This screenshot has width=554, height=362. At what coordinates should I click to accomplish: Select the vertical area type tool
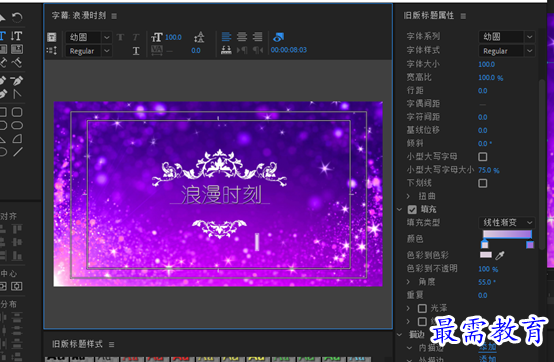point(17,49)
